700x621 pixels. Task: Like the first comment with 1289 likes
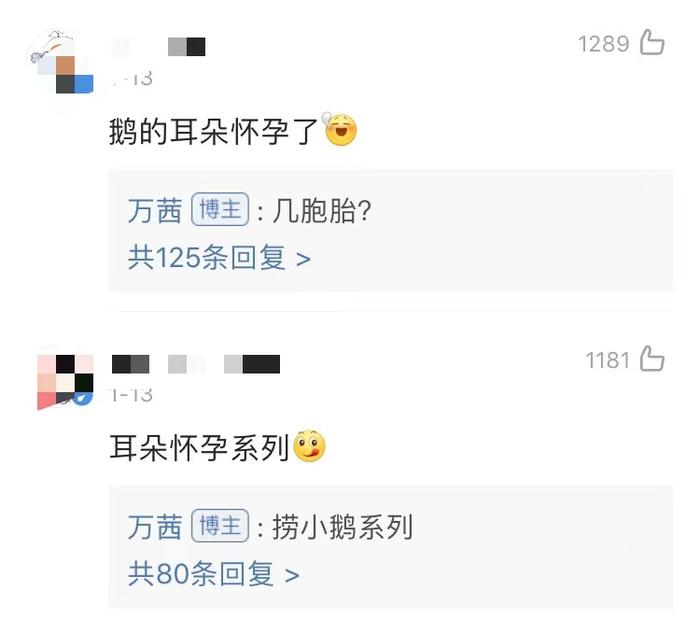tap(652, 42)
